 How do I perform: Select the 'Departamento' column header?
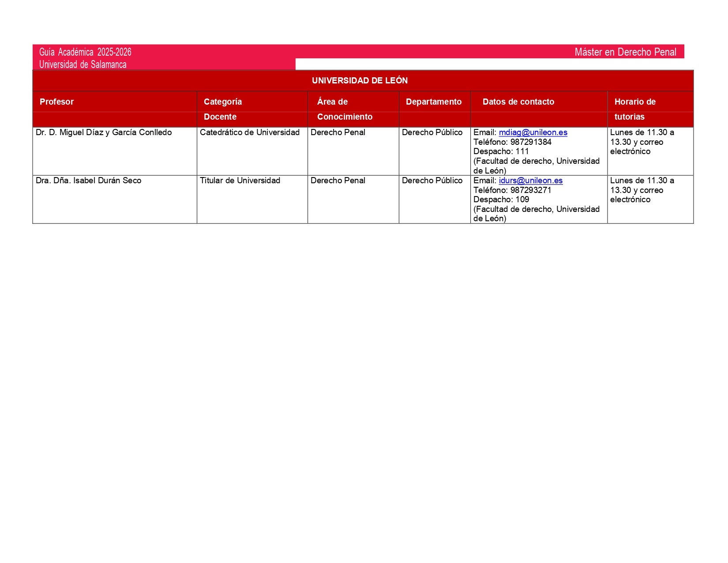433,102
